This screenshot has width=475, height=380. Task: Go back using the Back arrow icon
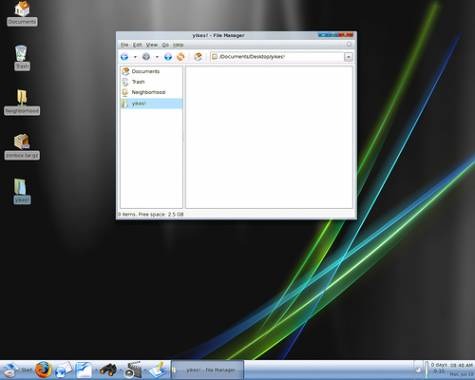(x=124, y=57)
